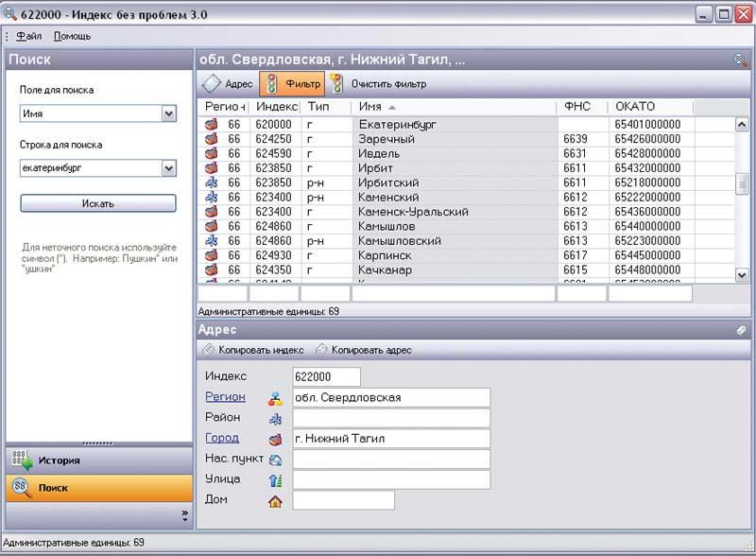Screen dimensions: 756x556
Task: Sort the table by the Имя column
Action: point(454,107)
